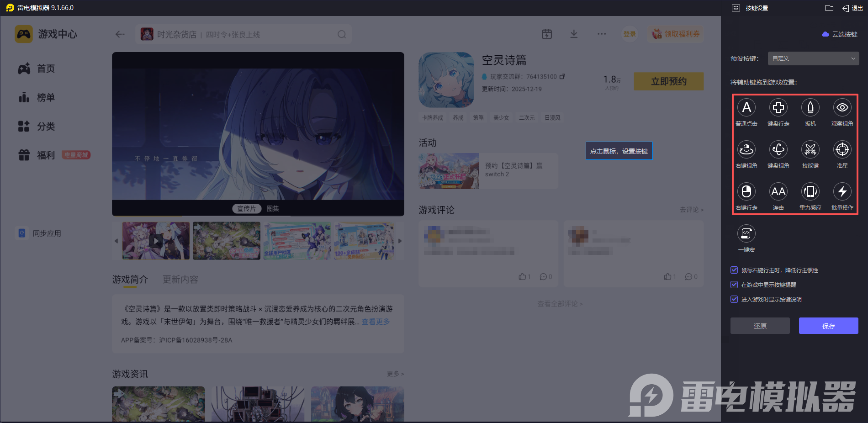Click the 还原 reset button
Screen dimensions: 868x423
[x=760, y=326]
